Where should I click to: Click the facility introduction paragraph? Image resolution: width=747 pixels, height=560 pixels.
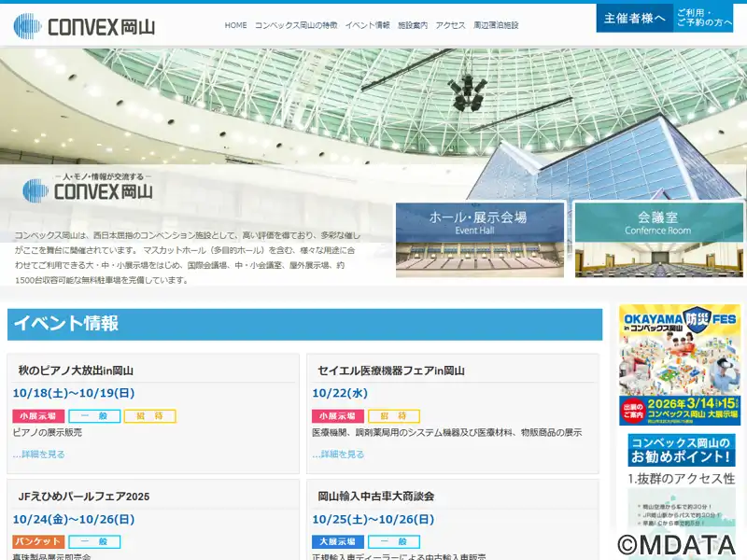click(188, 258)
